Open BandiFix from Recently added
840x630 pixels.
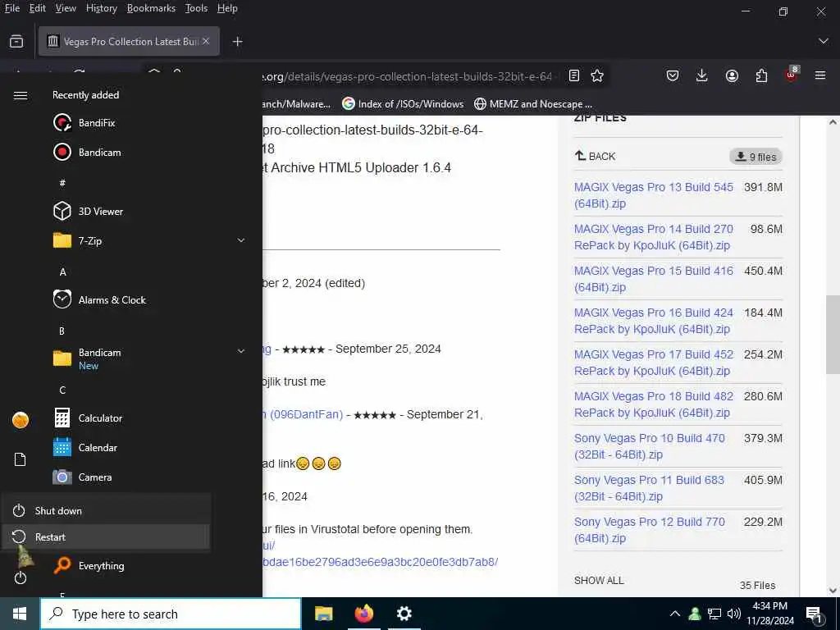click(x=97, y=123)
